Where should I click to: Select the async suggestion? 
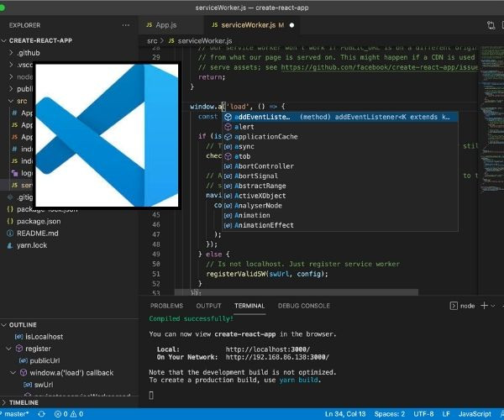340,146
